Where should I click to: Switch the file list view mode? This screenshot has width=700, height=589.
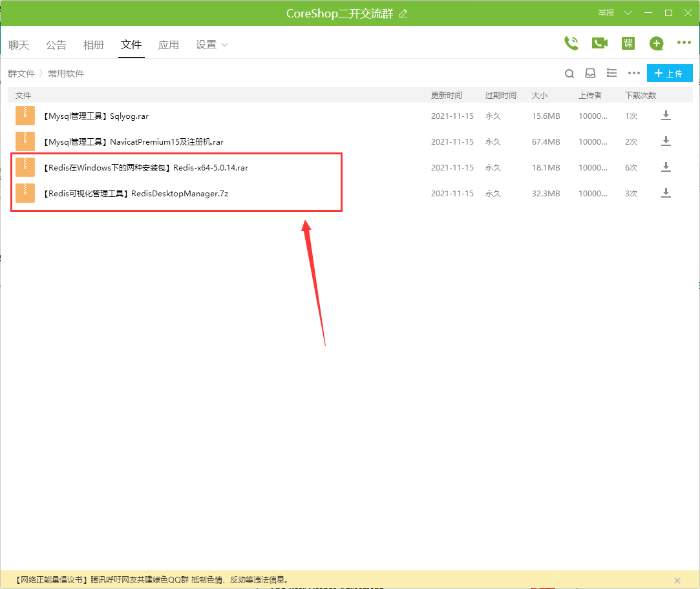tap(611, 74)
